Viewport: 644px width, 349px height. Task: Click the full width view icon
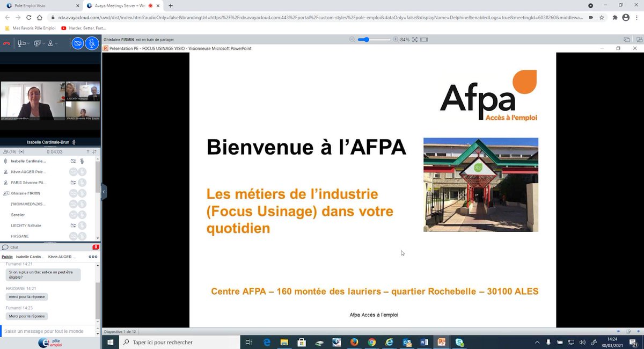tap(425, 39)
